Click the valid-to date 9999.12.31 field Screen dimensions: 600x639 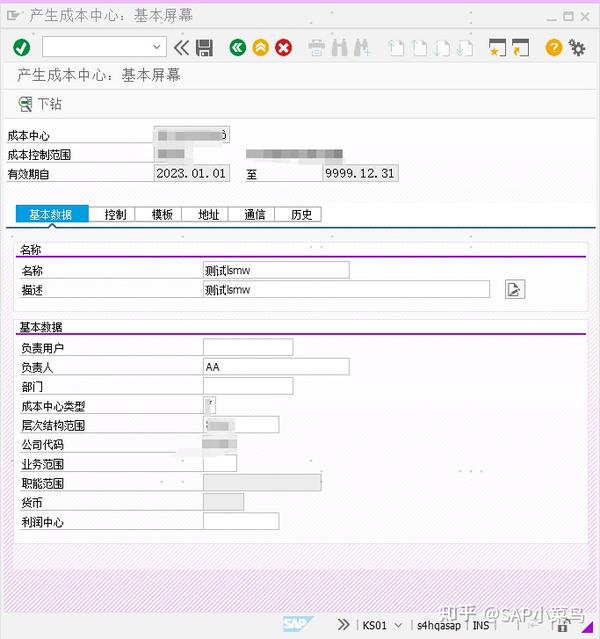pos(360,173)
